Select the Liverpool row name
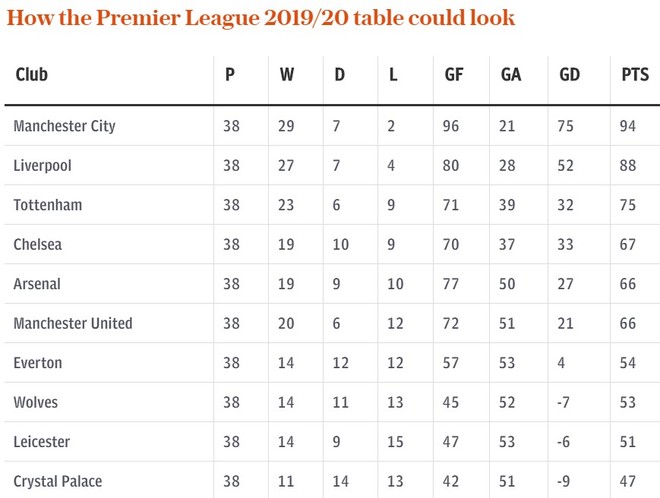Image resolution: width=660 pixels, height=498 pixels. click(43, 165)
